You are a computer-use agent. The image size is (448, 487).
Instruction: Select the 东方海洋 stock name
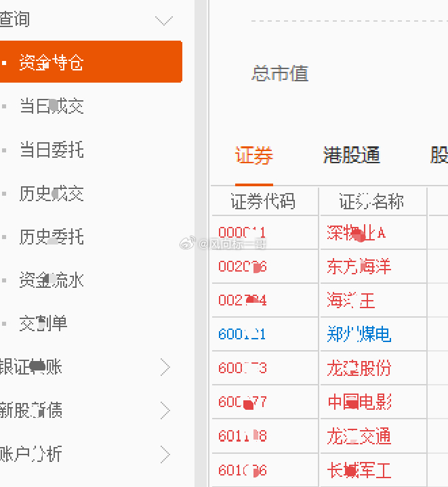point(359,266)
